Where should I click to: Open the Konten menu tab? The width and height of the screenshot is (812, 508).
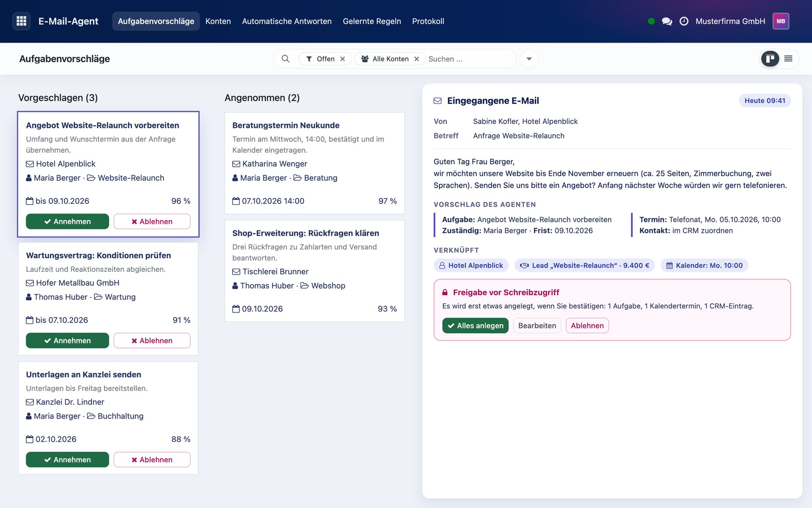218,21
